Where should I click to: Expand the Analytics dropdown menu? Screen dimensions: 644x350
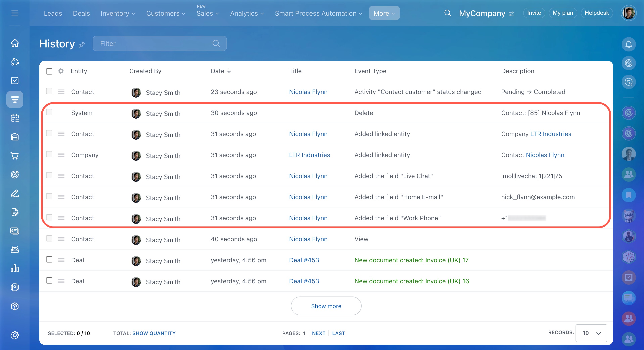coord(247,13)
